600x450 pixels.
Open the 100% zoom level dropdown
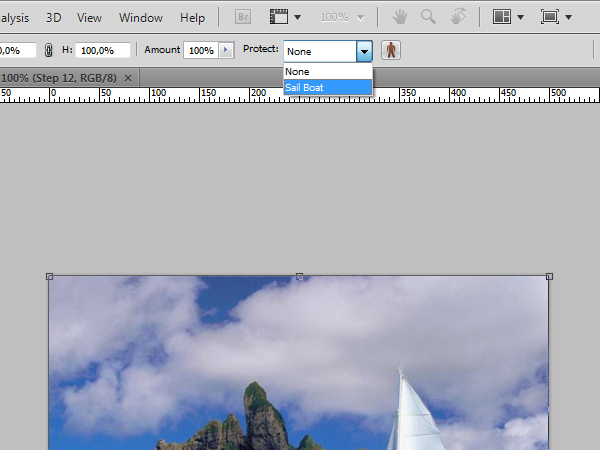point(342,18)
